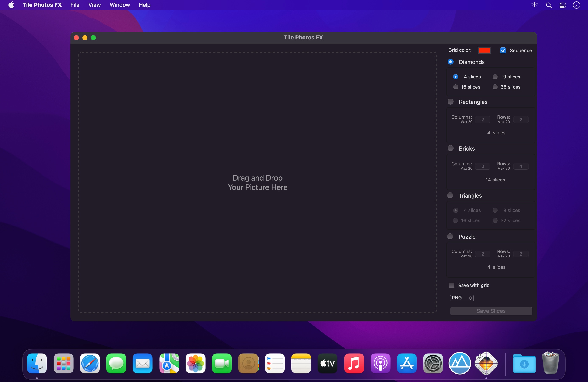
Task: Open the Downloads folder in dock
Action: coord(524,363)
